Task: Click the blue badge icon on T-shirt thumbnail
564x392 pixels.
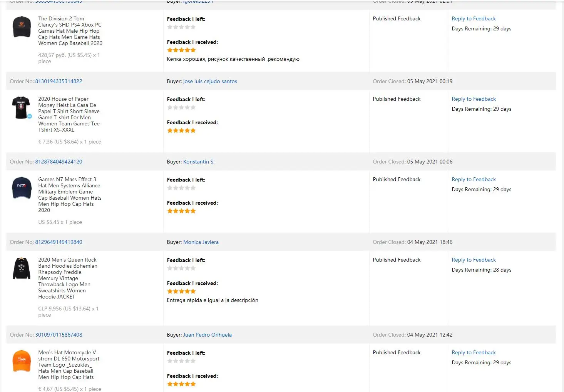Action: [x=30, y=116]
